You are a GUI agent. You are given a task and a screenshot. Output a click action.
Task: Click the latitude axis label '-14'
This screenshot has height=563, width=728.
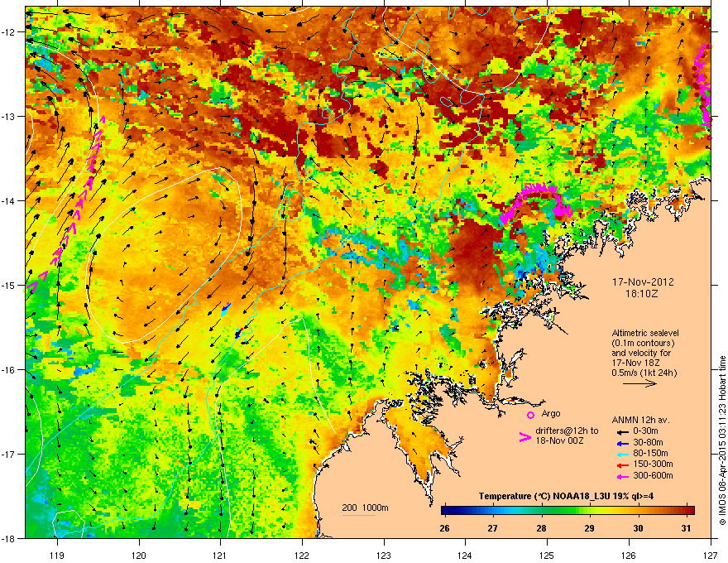tap(9, 201)
